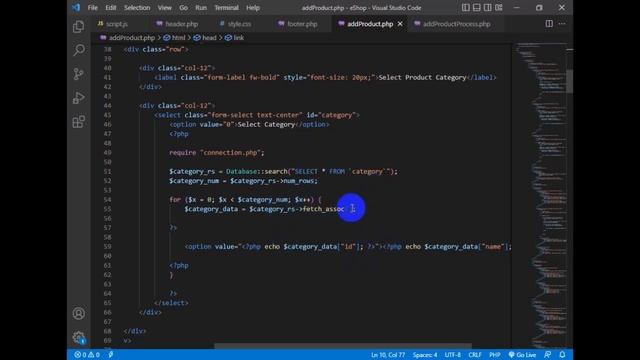The width and height of the screenshot is (640, 360).
Task: Open Source Control view
Action: [x=78, y=74]
